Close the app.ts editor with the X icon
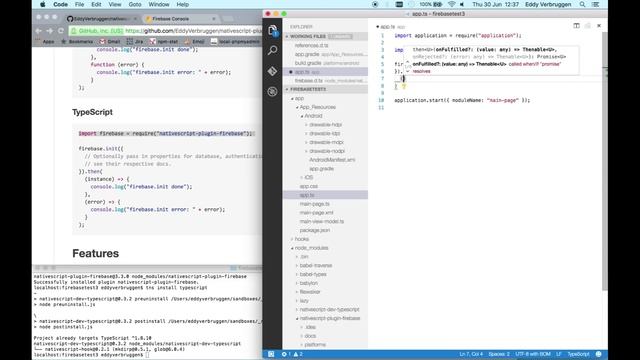The image size is (640, 360). point(599,26)
